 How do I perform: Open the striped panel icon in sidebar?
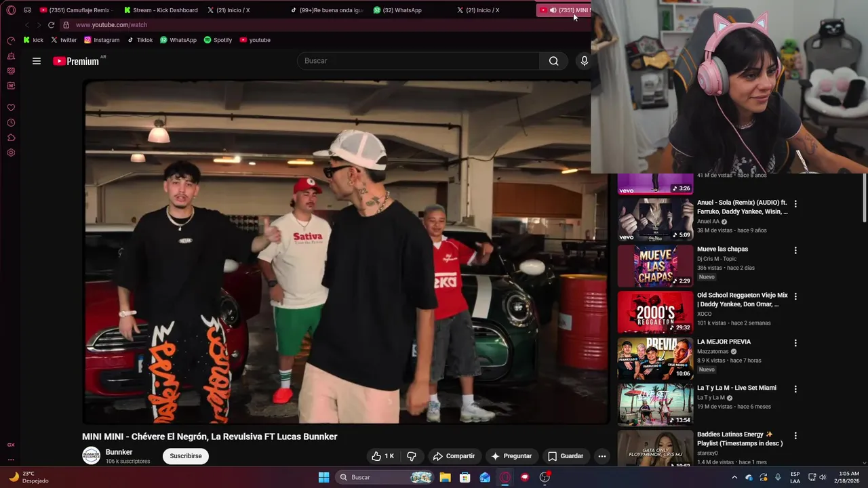11,70
